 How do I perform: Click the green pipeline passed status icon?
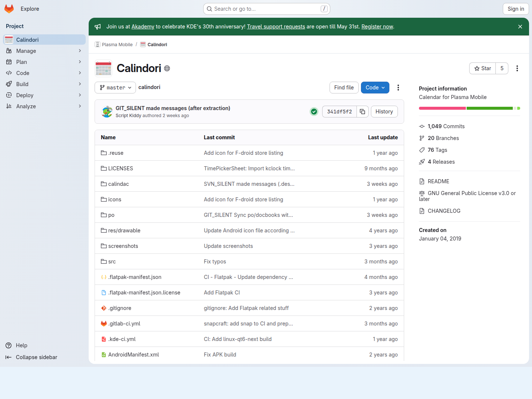click(x=314, y=112)
